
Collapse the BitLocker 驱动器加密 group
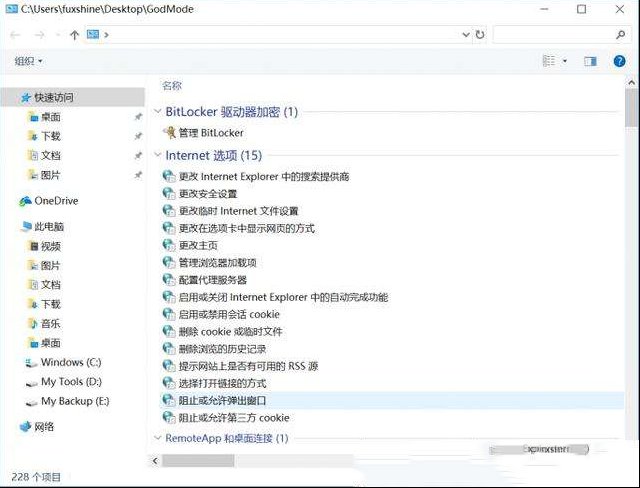158,111
